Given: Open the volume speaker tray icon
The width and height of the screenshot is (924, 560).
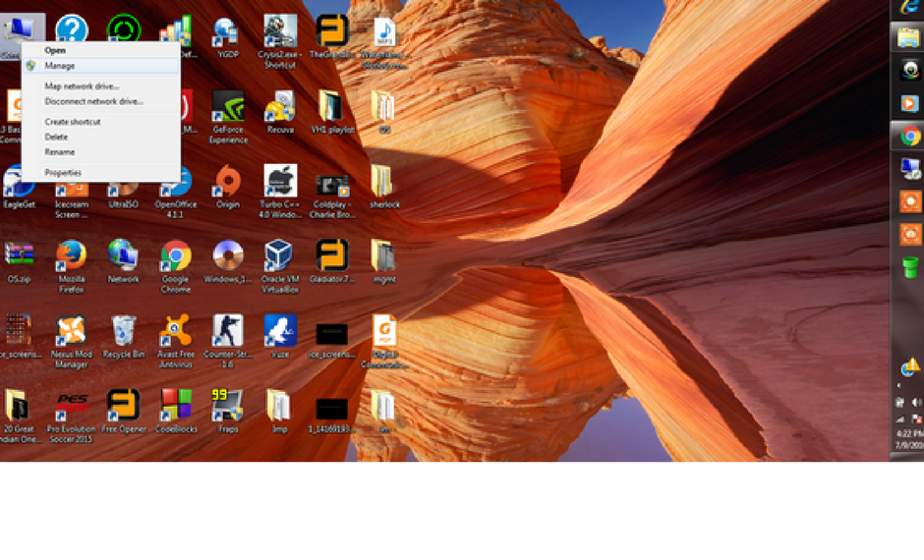Looking at the screenshot, I should [x=917, y=403].
